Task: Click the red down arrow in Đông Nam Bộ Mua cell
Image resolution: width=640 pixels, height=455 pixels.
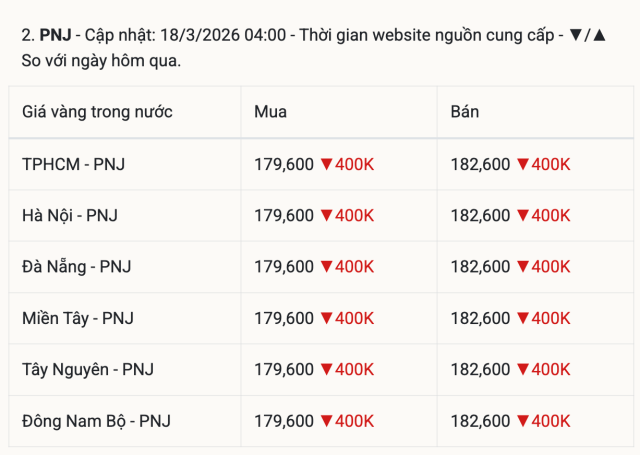Action: pos(326,421)
